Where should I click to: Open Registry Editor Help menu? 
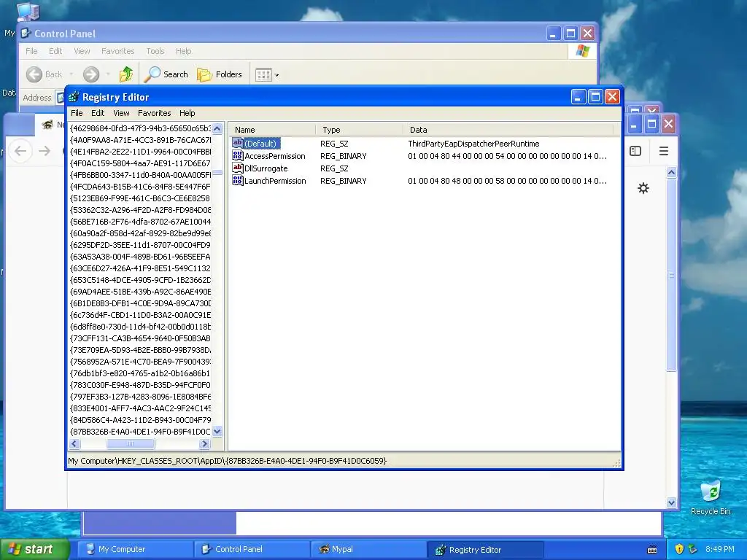pyautogui.click(x=187, y=113)
